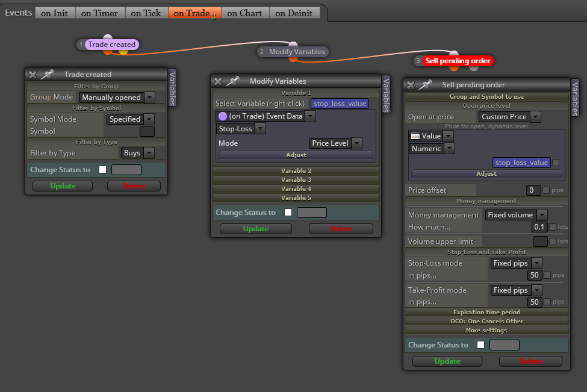Switch to the on Tick tab
587x392 pixels.
(146, 13)
